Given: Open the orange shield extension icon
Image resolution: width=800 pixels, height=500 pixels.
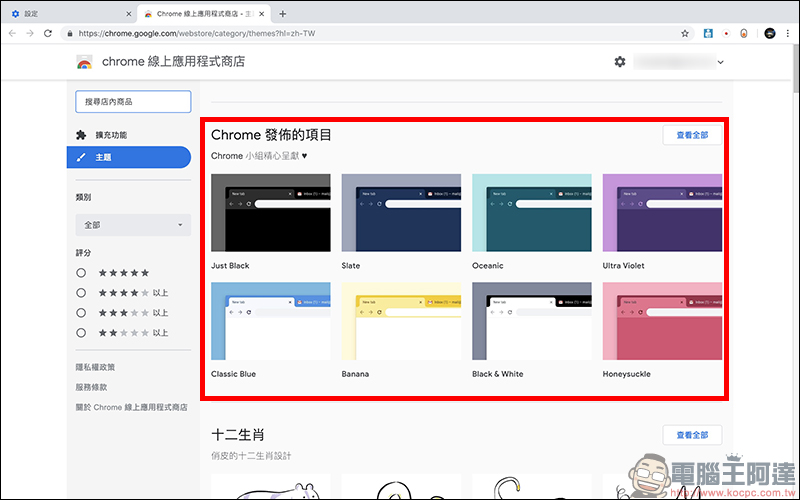Looking at the screenshot, I should click(744, 34).
